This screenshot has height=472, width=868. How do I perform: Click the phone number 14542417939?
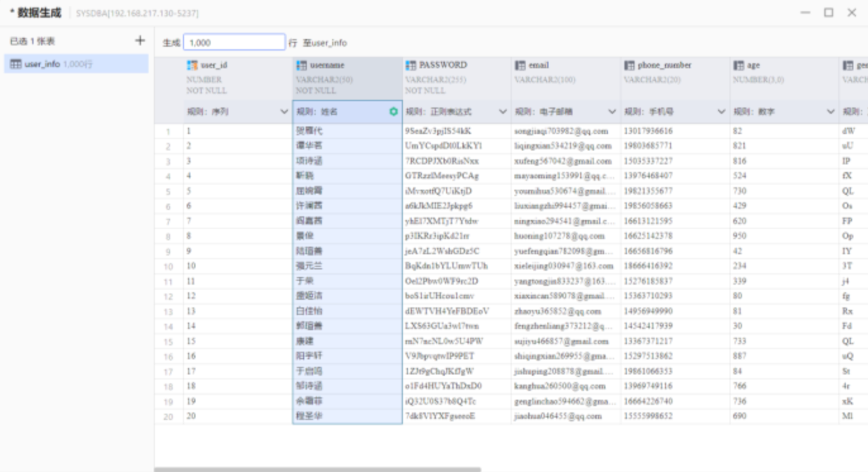tap(648, 326)
